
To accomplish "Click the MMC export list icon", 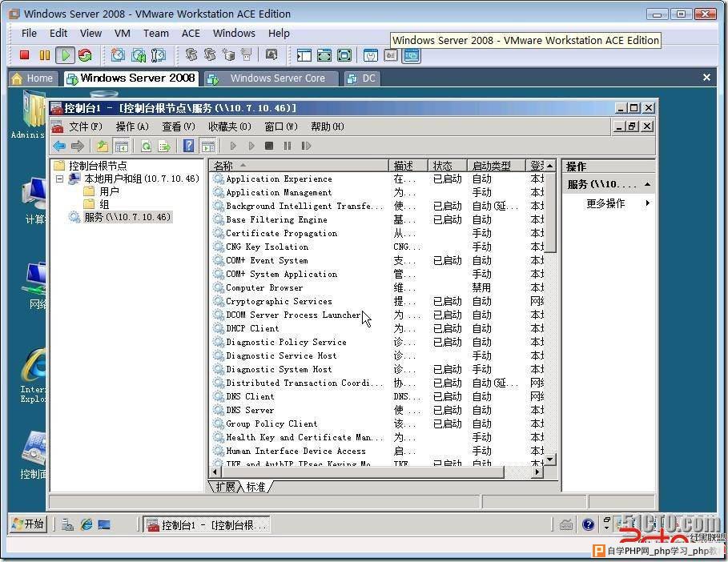I will [164, 147].
